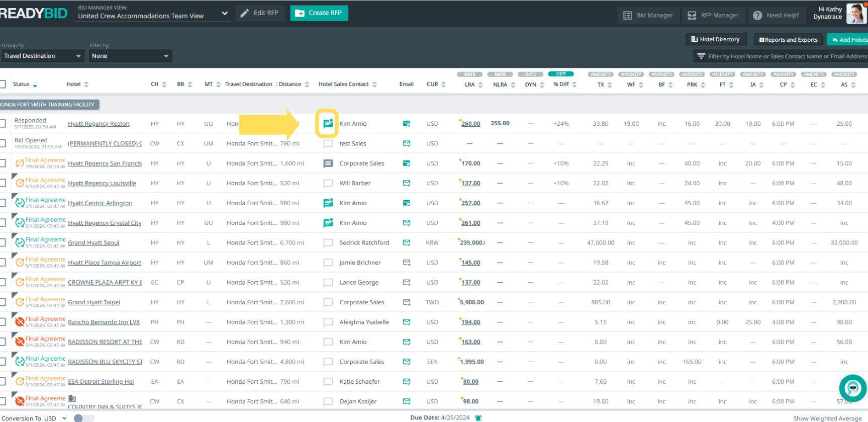Open message icon for Hyatt Regency Reston
The width and height of the screenshot is (868, 422).
tap(328, 124)
